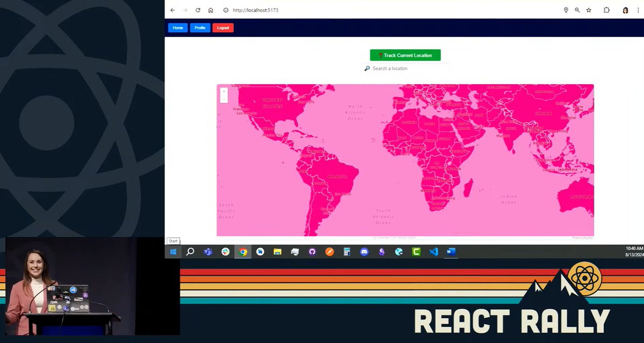Click the South Atlantic Ocean label
Viewport: 644px width, 343px height.
click(383, 216)
